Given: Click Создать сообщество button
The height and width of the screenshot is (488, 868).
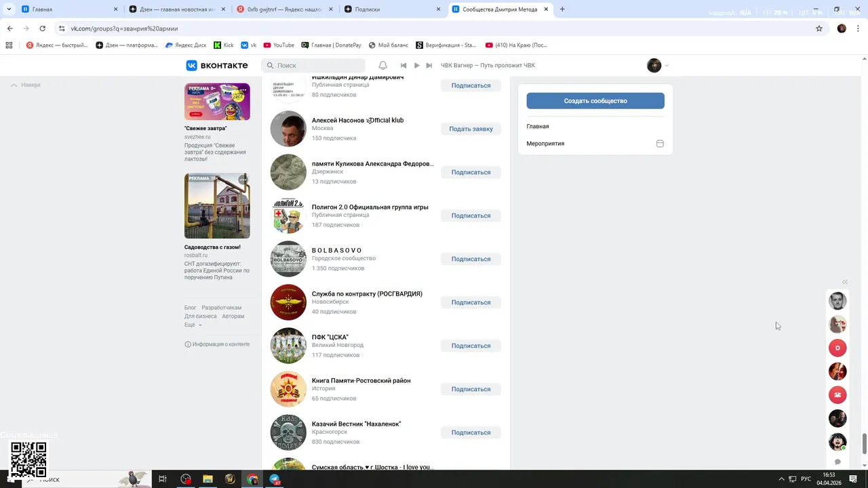Looking at the screenshot, I should coord(595,101).
